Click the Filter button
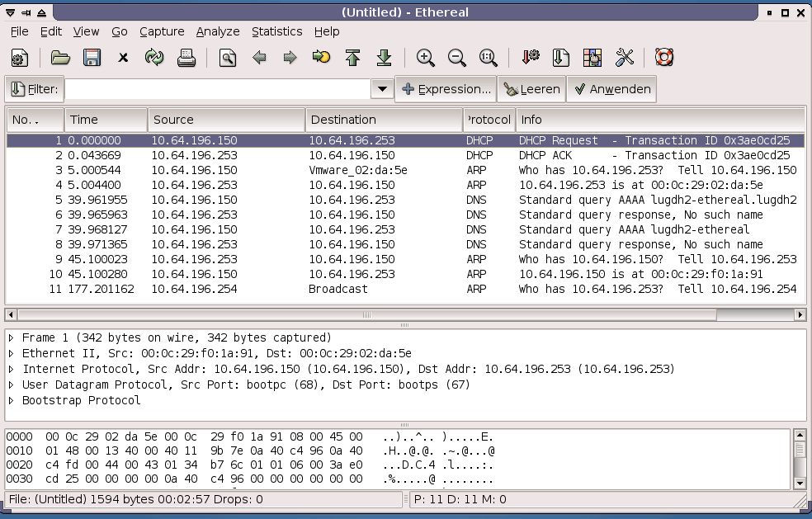Viewport: 812px width, 519px height. click(34, 89)
